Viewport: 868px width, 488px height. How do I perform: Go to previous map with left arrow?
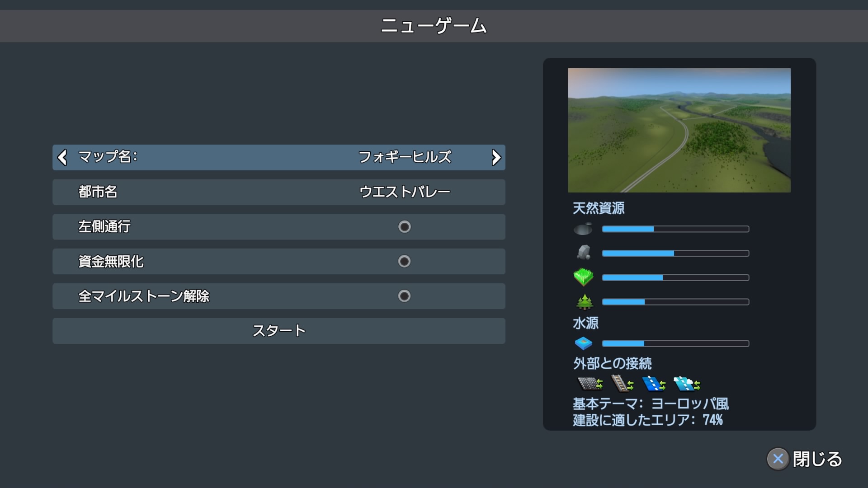[62, 157]
